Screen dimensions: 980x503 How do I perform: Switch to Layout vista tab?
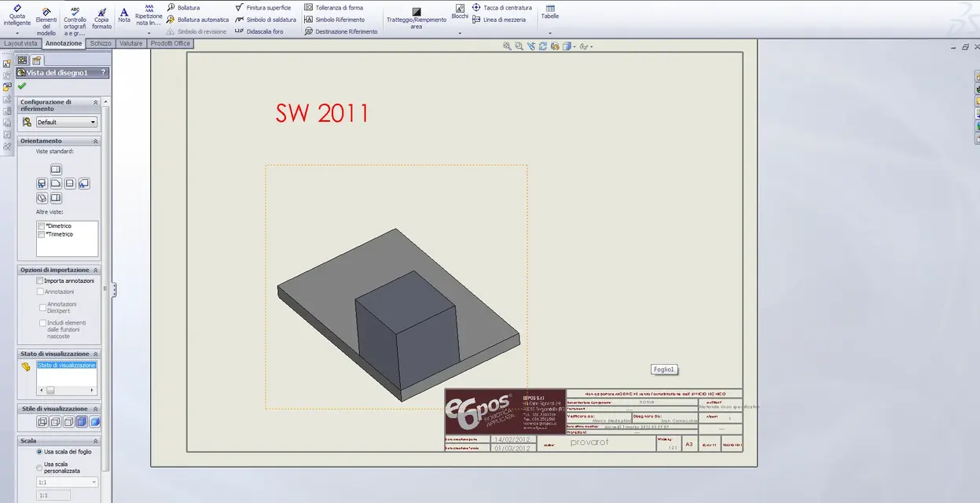[x=20, y=44]
